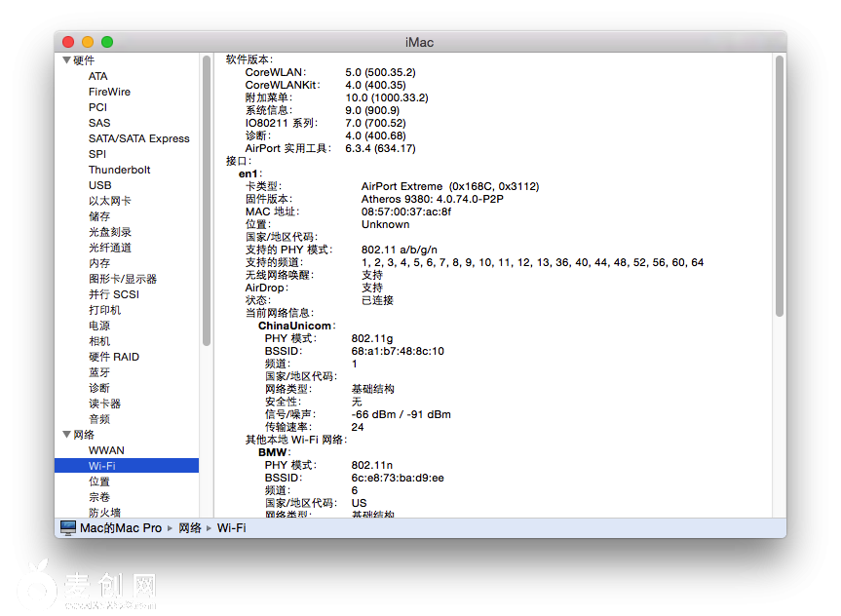
Task: Click the Mac computer icon in path bar
Action: (x=68, y=527)
